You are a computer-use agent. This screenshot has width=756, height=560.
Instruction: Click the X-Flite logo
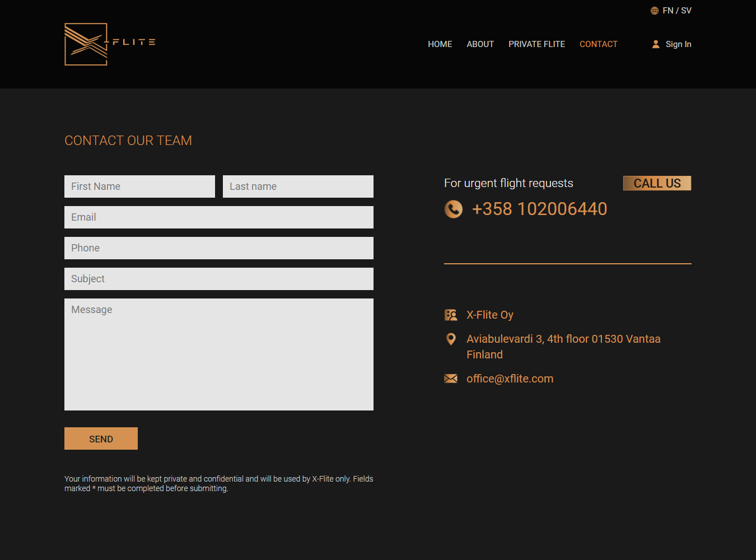[110, 44]
